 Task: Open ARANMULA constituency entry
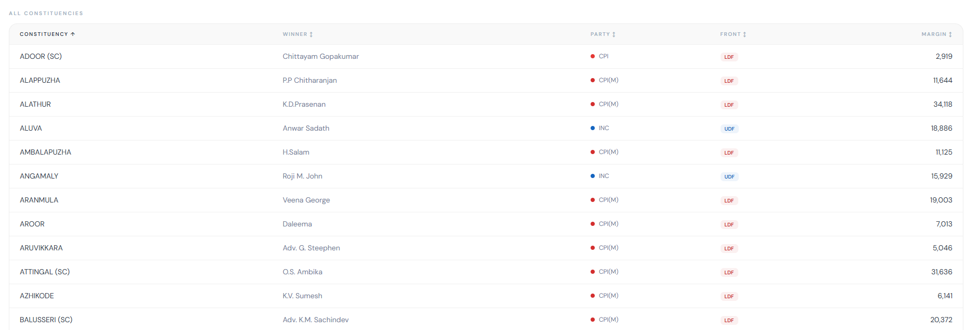pyautogui.click(x=39, y=200)
